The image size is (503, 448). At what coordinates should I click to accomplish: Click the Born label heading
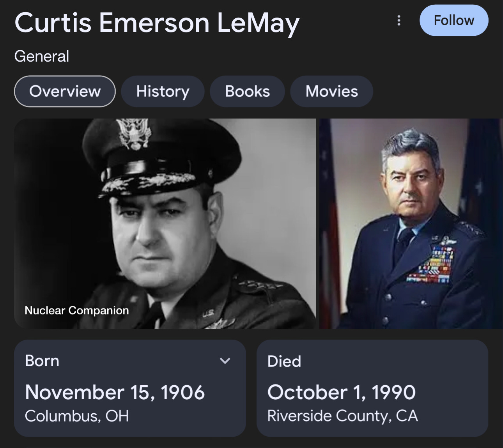42,361
